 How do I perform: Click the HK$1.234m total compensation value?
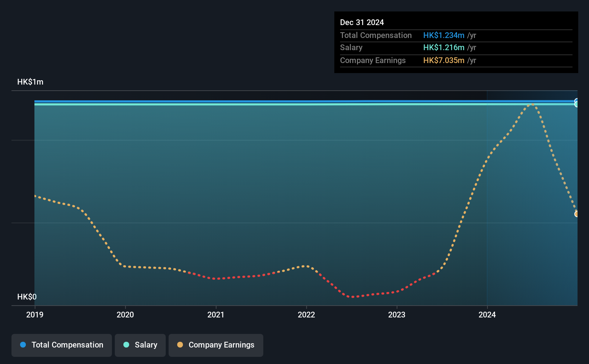(444, 35)
